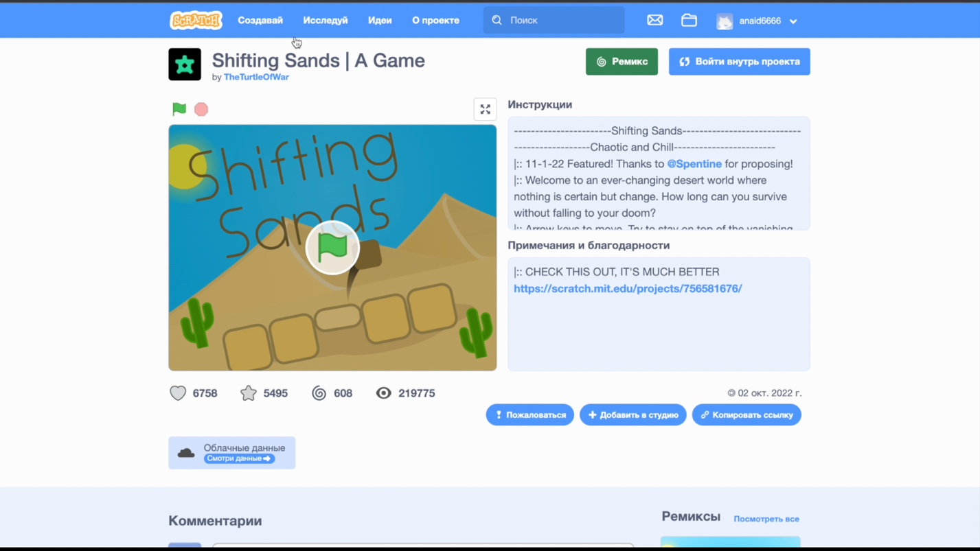Expand the anaid6666 account dropdown
Viewport: 980px width, 551px height.
(x=793, y=21)
